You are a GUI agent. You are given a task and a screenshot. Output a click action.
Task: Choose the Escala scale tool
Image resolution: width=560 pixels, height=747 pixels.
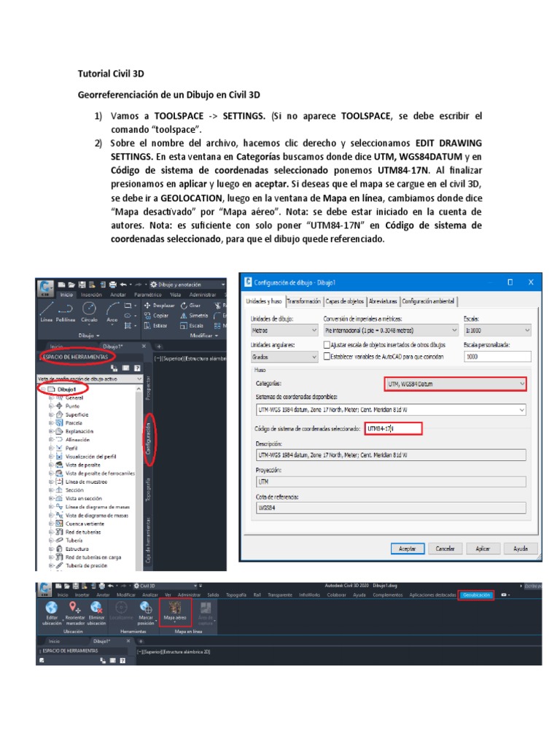[192, 325]
